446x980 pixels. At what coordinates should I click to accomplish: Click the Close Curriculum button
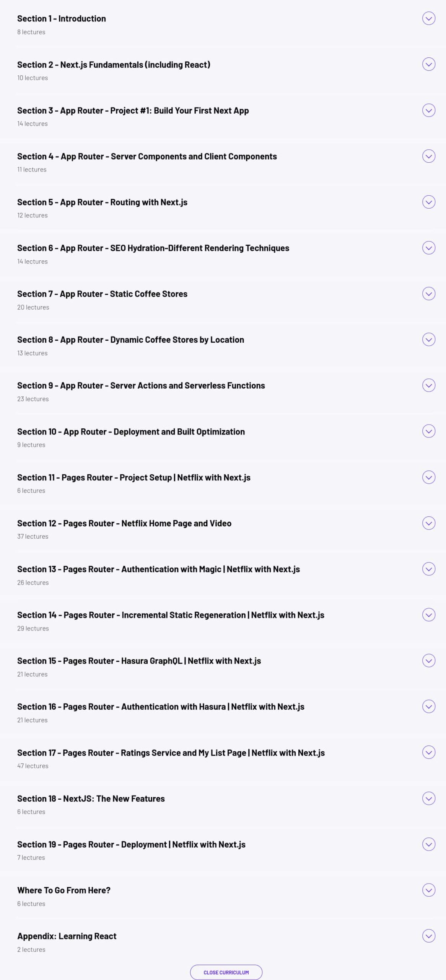[226, 972]
